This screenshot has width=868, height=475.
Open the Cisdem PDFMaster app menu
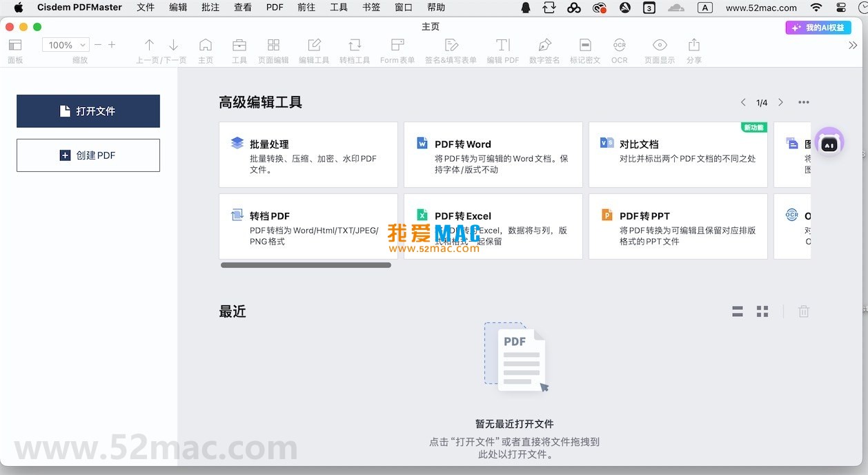click(x=79, y=8)
